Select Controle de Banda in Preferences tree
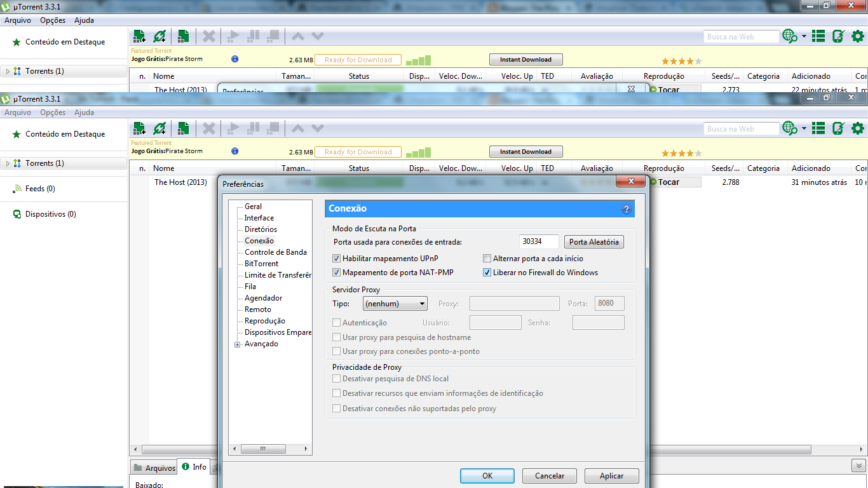This screenshot has width=868, height=488. (276, 252)
